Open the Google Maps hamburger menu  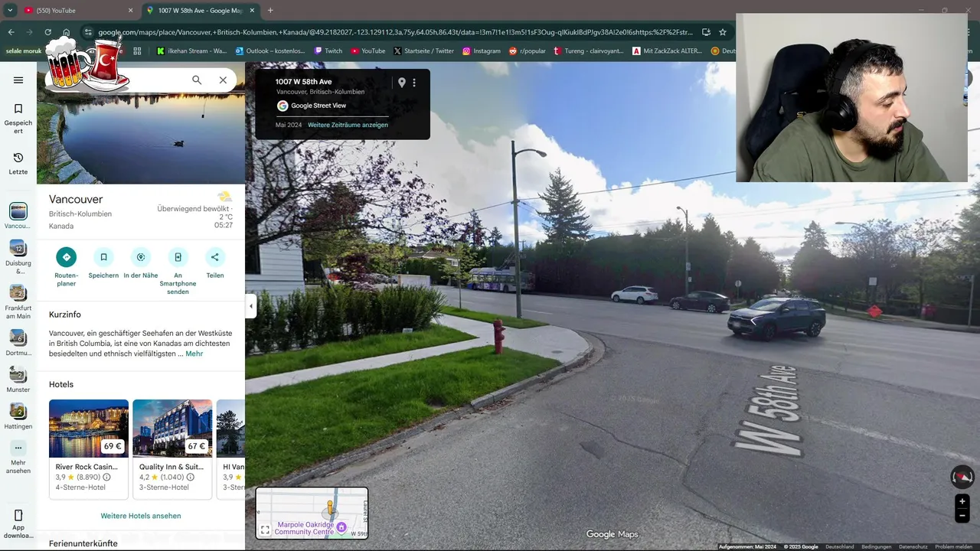pos(18,80)
